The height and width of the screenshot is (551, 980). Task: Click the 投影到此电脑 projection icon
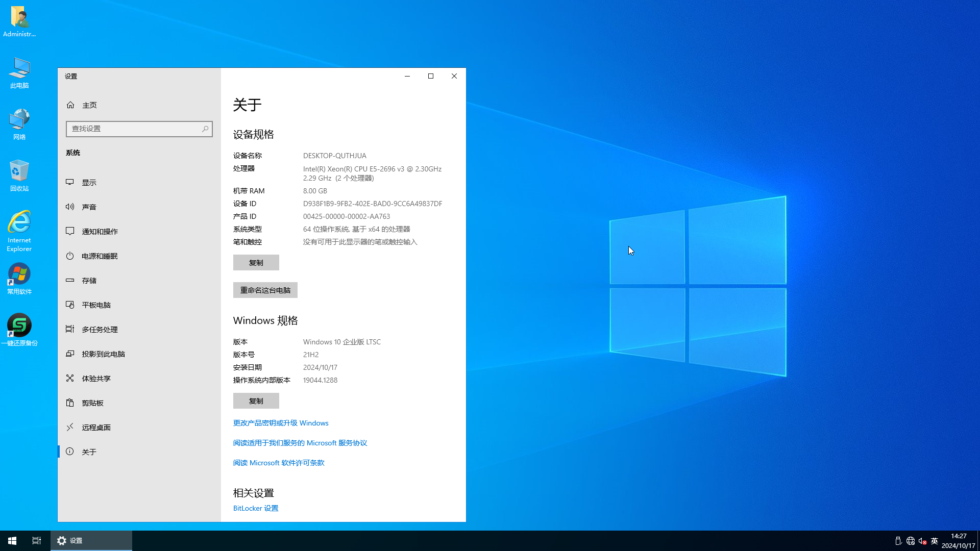click(x=70, y=354)
